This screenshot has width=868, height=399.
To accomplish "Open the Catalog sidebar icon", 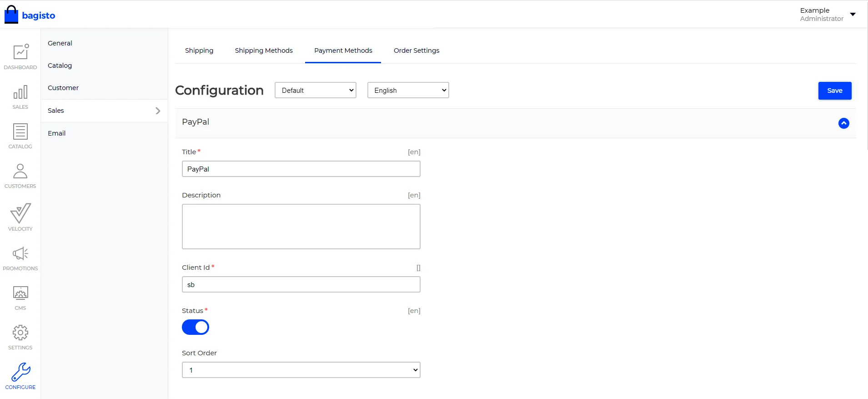I will point(20,132).
